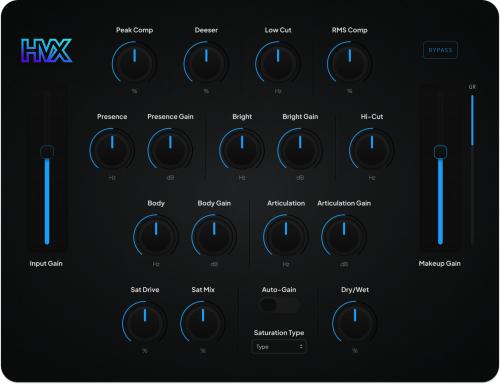The height and width of the screenshot is (384, 500).
Task: Click the Presence frequency knob
Action: tap(112, 149)
